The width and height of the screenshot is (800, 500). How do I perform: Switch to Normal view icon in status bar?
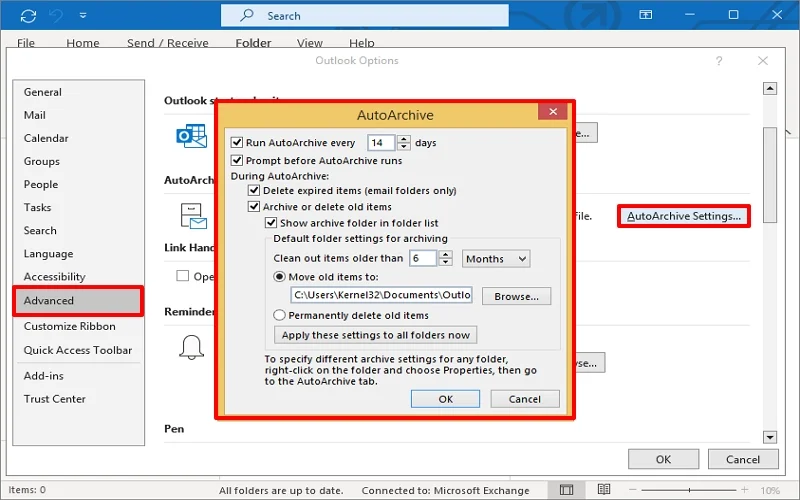(x=566, y=490)
